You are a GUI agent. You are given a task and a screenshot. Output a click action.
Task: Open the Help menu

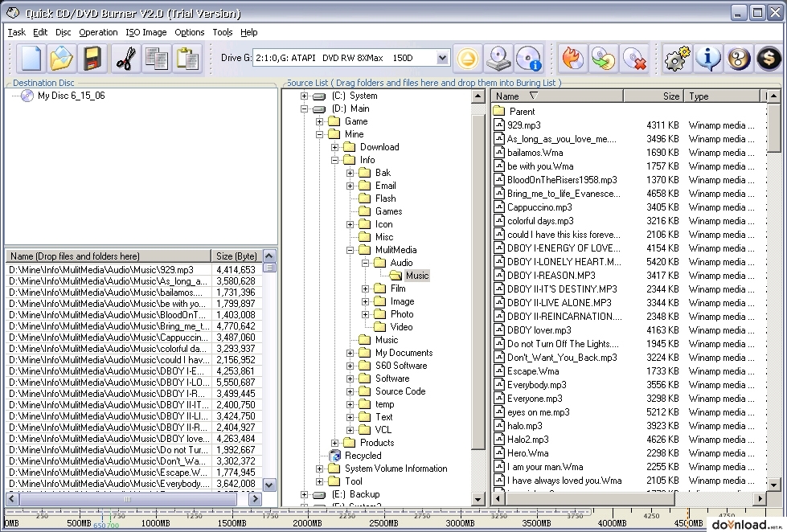click(249, 32)
